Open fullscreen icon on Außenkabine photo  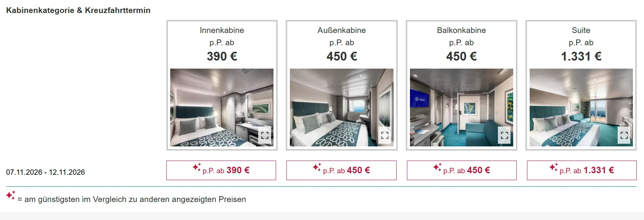coord(385,135)
